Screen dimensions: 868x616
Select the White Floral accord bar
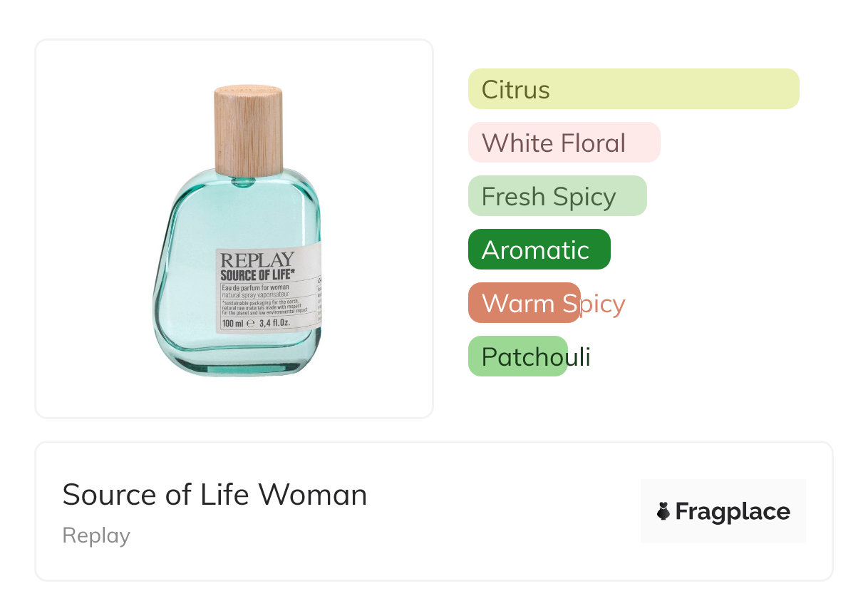point(564,143)
